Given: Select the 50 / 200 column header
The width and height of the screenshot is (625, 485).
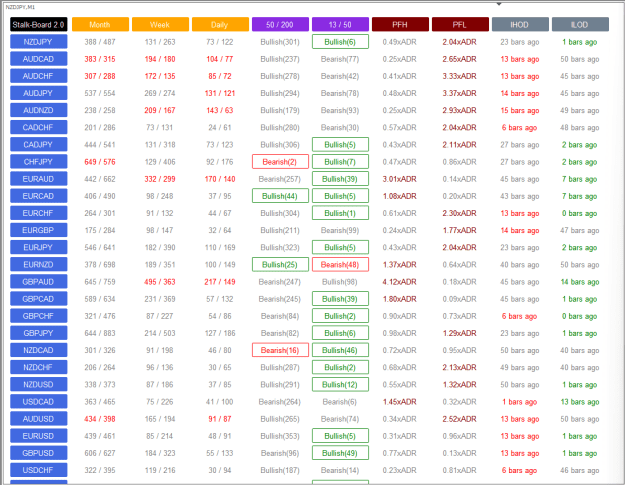Looking at the screenshot, I should click(280, 24).
